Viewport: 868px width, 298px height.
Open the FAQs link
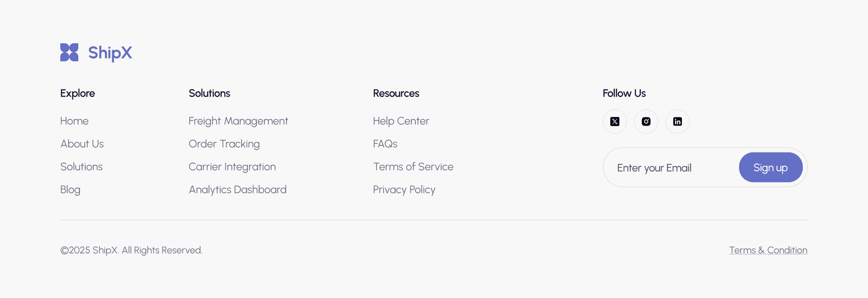[x=385, y=144]
